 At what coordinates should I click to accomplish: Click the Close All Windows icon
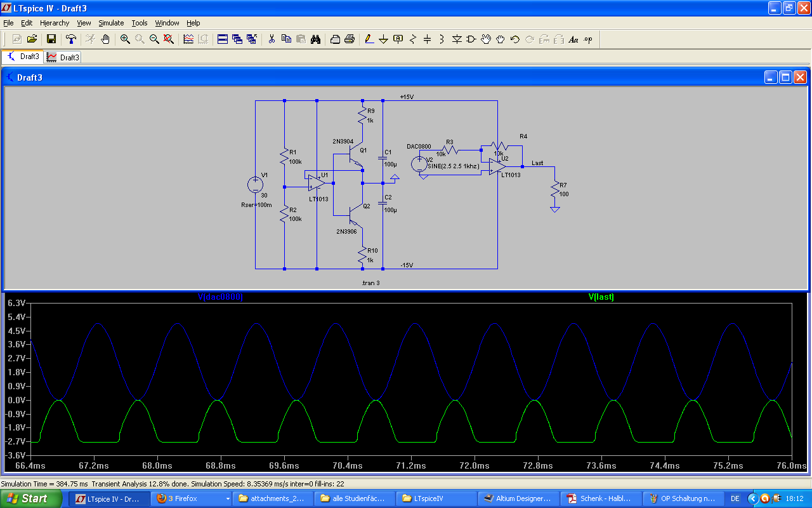252,39
